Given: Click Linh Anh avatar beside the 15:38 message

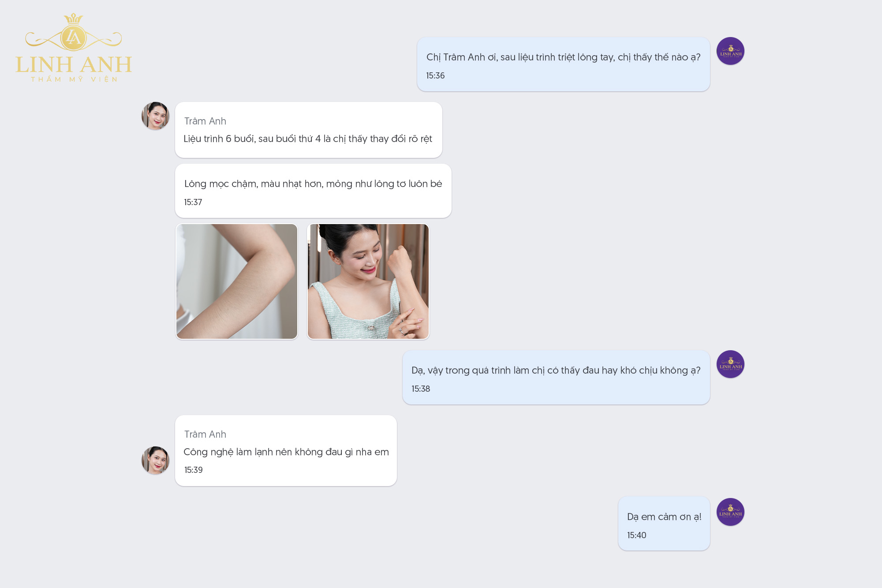Looking at the screenshot, I should (x=730, y=364).
